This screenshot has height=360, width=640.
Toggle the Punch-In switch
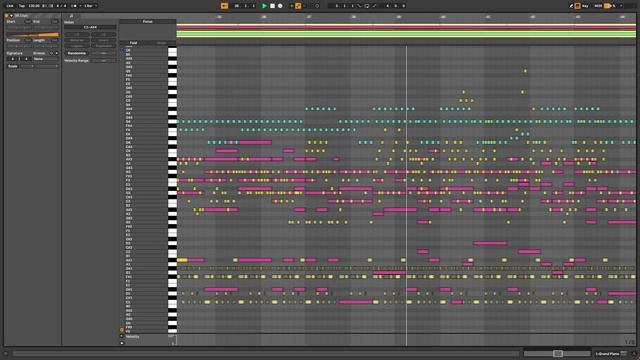[359, 6]
